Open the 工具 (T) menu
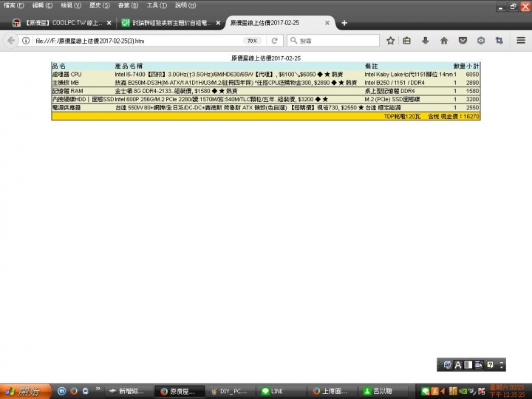Viewport: 532px width, 399px height. [157, 5]
